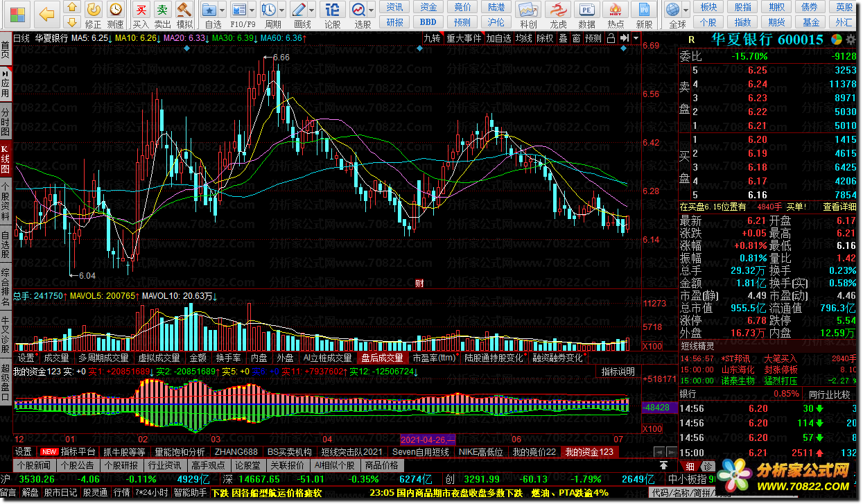863x504 pixels.
Task: Expand the 周期 period dropdown arrow
Action: 282,10
